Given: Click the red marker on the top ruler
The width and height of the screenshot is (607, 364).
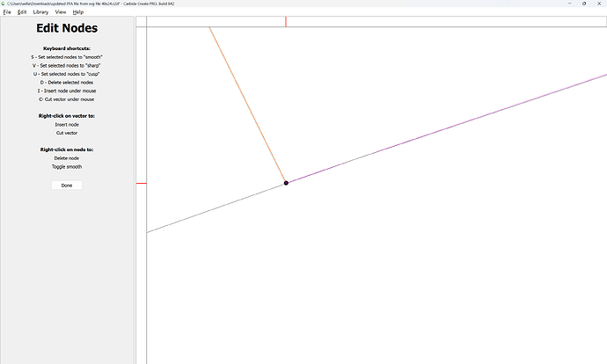Looking at the screenshot, I should pyautogui.click(x=285, y=20).
